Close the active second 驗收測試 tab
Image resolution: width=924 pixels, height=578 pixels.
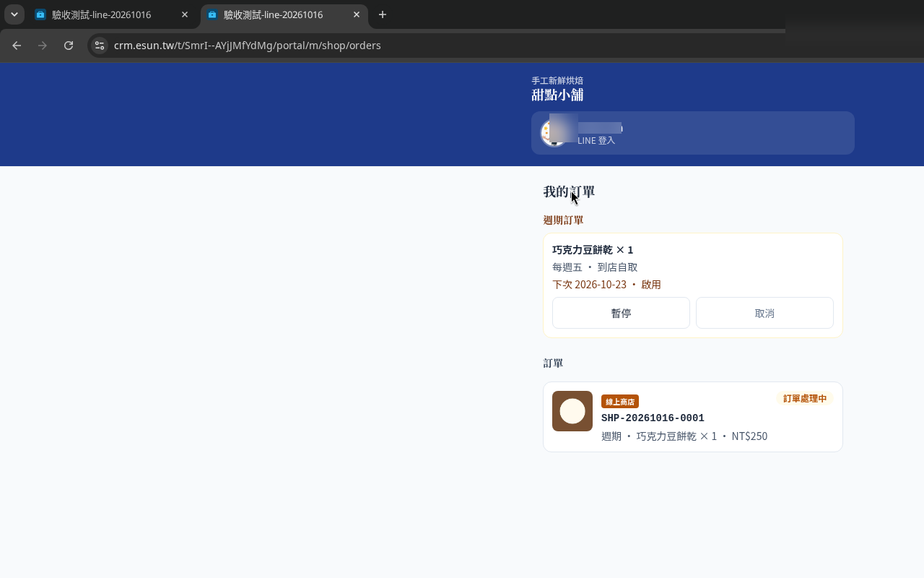[357, 14]
